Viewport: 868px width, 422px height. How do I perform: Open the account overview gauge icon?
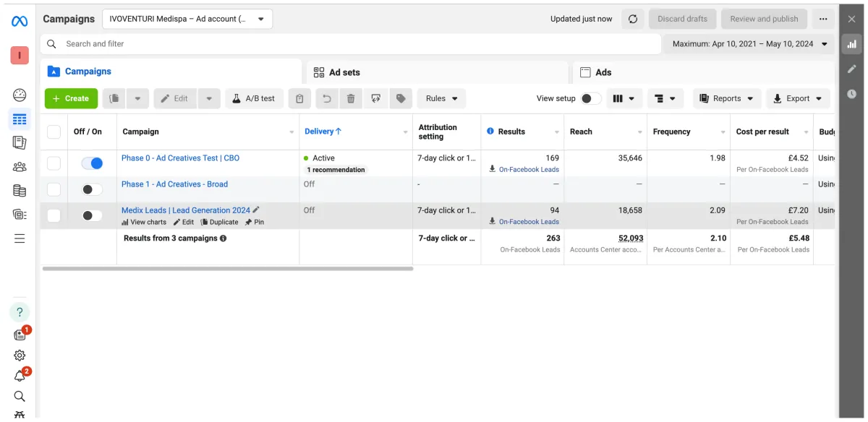[x=20, y=95]
